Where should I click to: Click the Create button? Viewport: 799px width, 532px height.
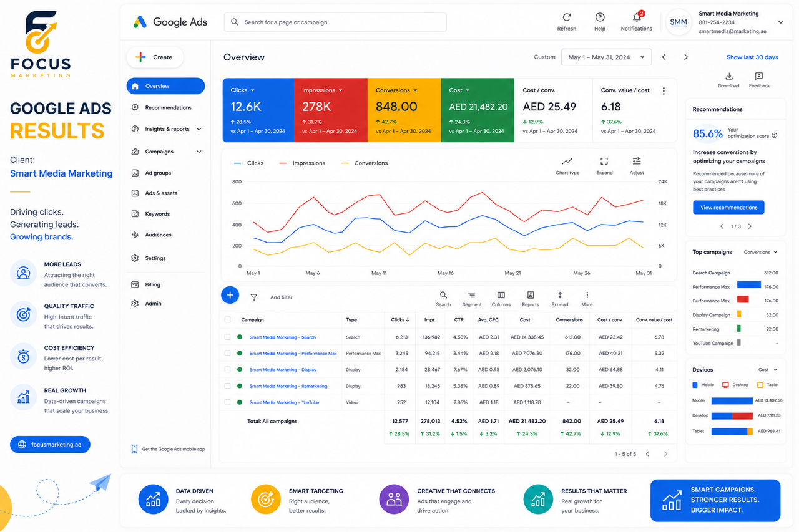tap(155, 57)
